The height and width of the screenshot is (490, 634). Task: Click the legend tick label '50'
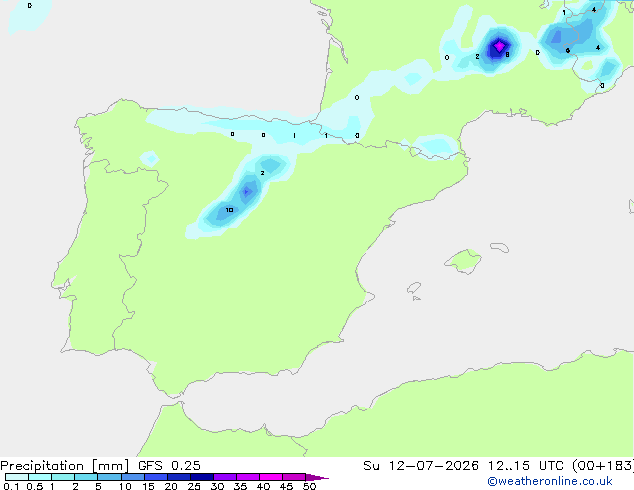[309, 486]
